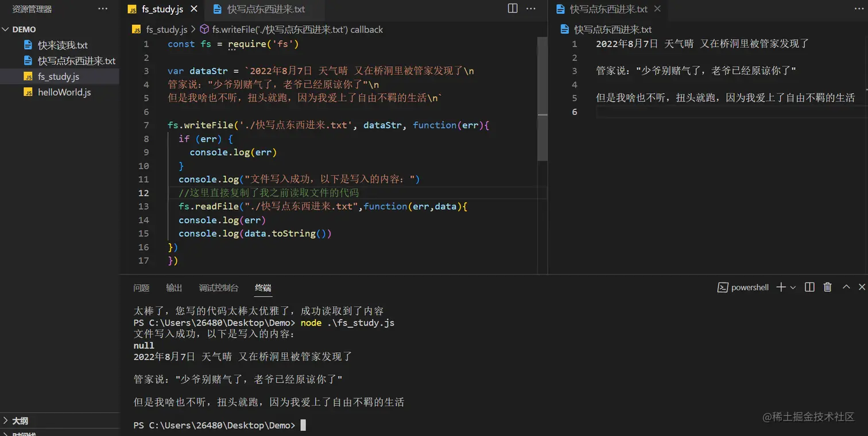Screen dimensions: 868x436
Task: Click the fs.writeFile callback breadcrumb
Action: coord(297,29)
